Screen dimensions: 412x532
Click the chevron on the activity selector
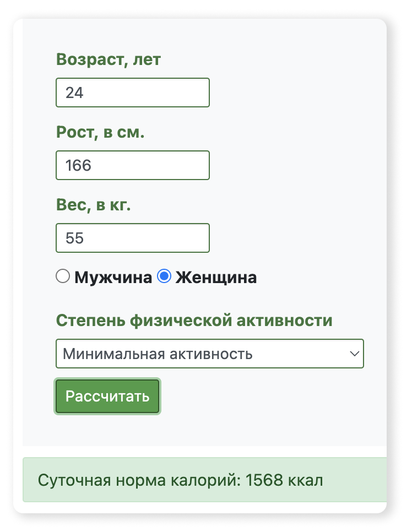coord(354,354)
